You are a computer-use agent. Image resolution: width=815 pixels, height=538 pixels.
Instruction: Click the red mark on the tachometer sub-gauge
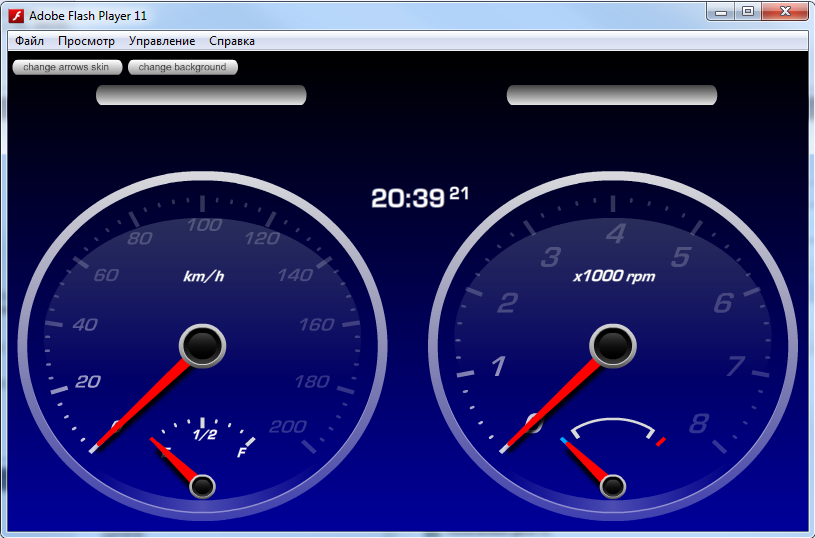point(661,441)
